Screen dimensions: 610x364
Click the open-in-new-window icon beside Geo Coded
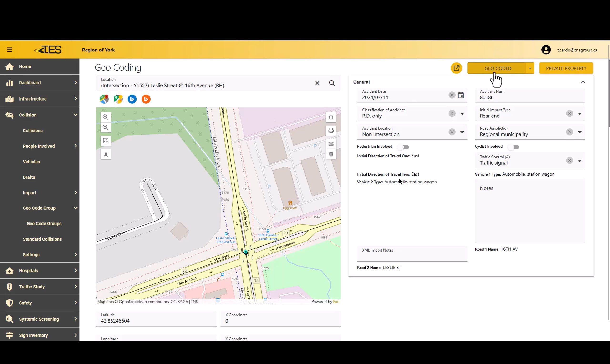[456, 68]
